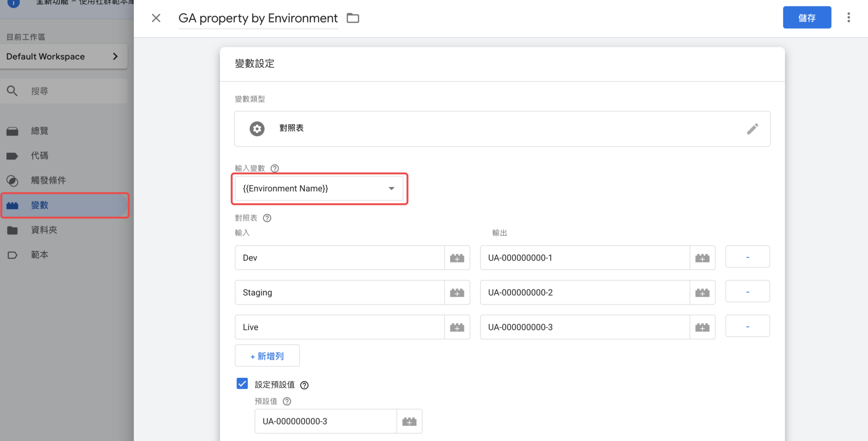
Task: Insert a variable into the Dev input field
Action: point(457,258)
